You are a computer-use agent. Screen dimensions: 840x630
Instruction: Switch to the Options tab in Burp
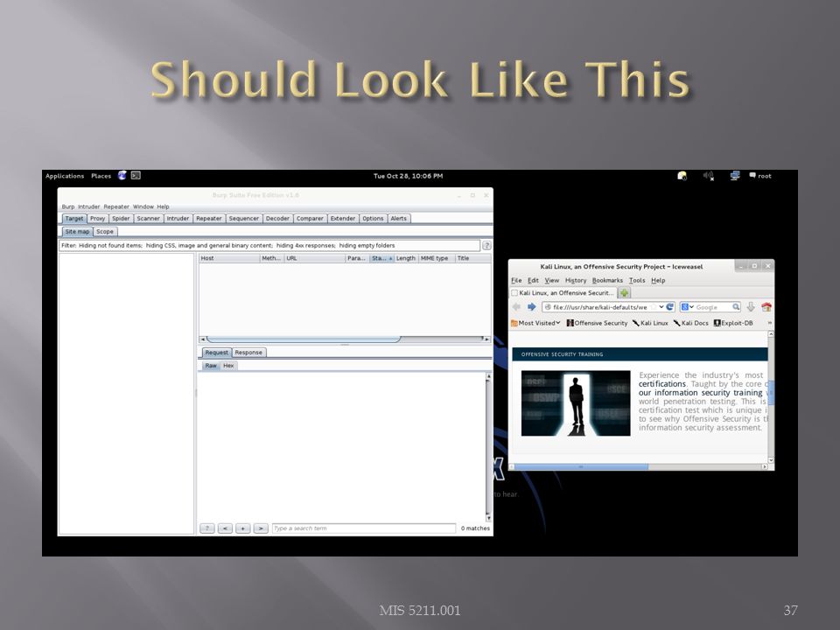pos(373,219)
